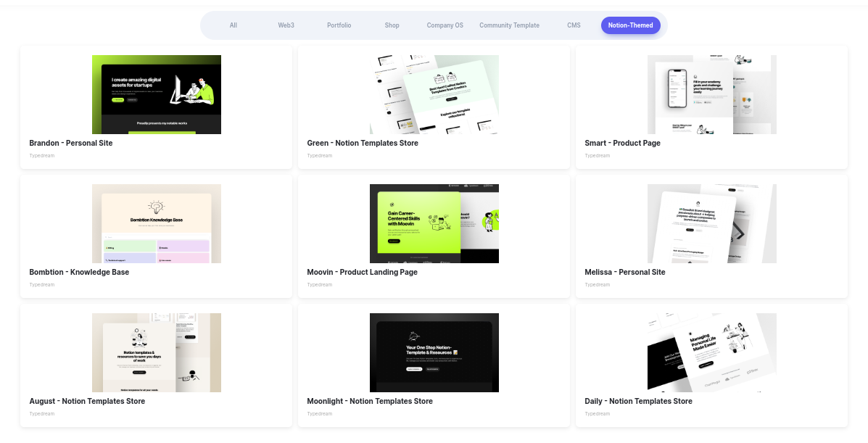Switch to the CMS tab

coord(574,25)
